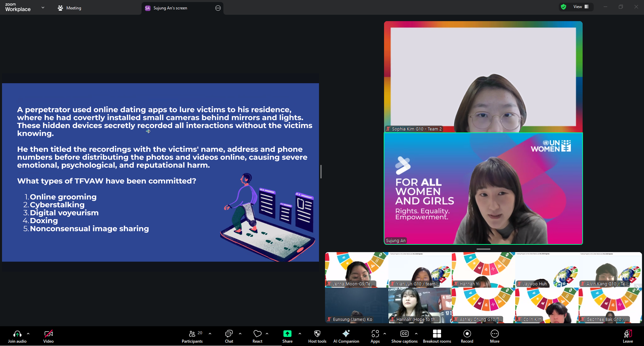Open the Zoom Workplace dropdown chevron
This screenshot has width=644, height=346.
[43, 7]
